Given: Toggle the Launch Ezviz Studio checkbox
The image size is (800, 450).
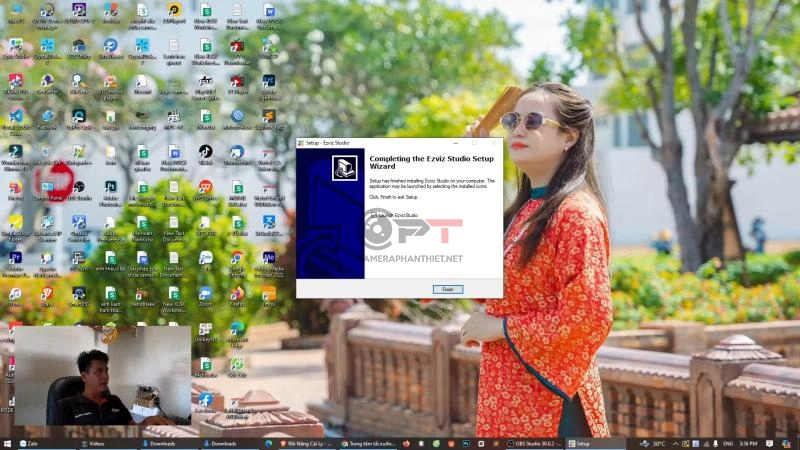Looking at the screenshot, I should point(373,215).
